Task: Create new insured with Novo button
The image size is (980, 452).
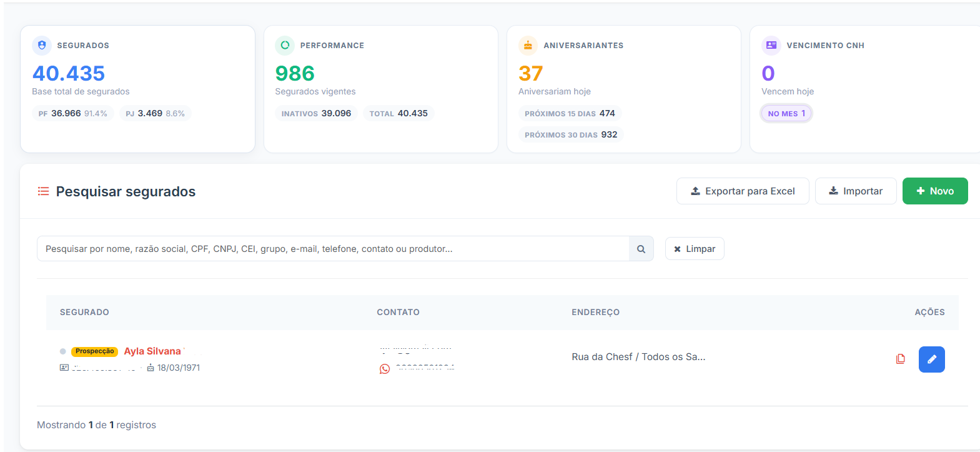Action: (934, 191)
